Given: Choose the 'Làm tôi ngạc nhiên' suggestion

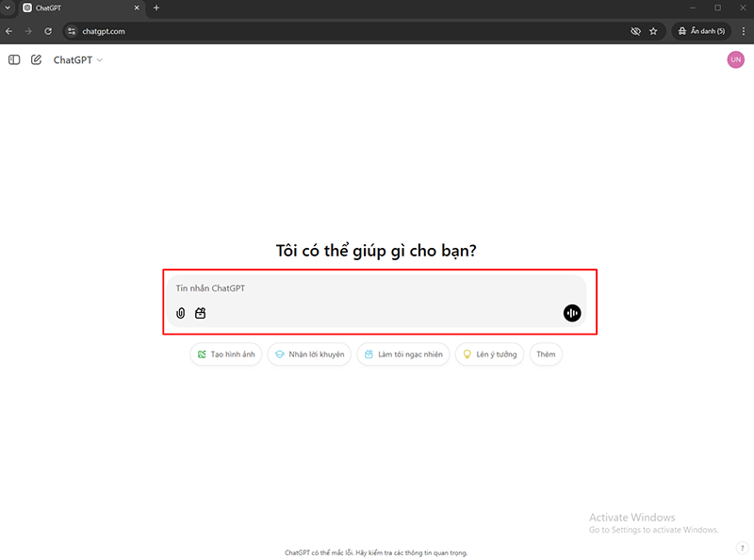Looking at the screenshot, I should pos(403,354).
